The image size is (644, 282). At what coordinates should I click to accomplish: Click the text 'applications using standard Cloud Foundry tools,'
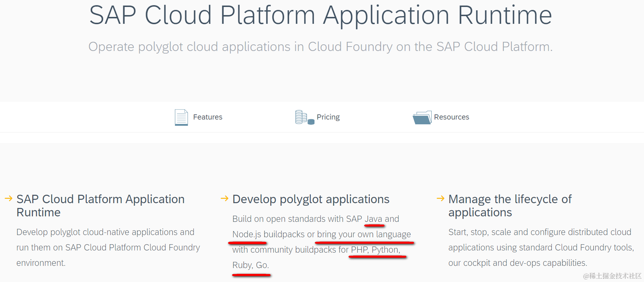[541, 248]
